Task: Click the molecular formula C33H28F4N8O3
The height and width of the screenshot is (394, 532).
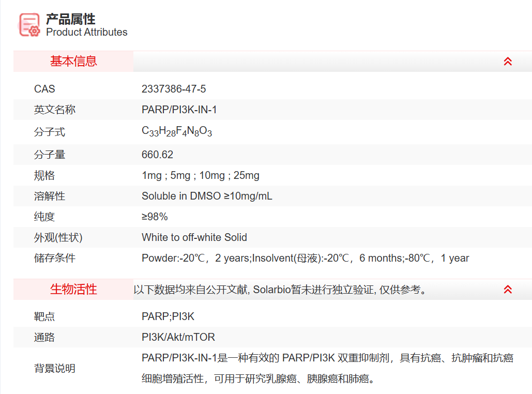Action: coord(177,132)
